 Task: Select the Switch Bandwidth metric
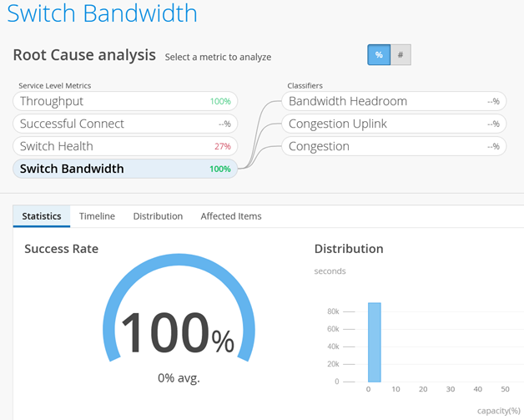tap(125, 169)
